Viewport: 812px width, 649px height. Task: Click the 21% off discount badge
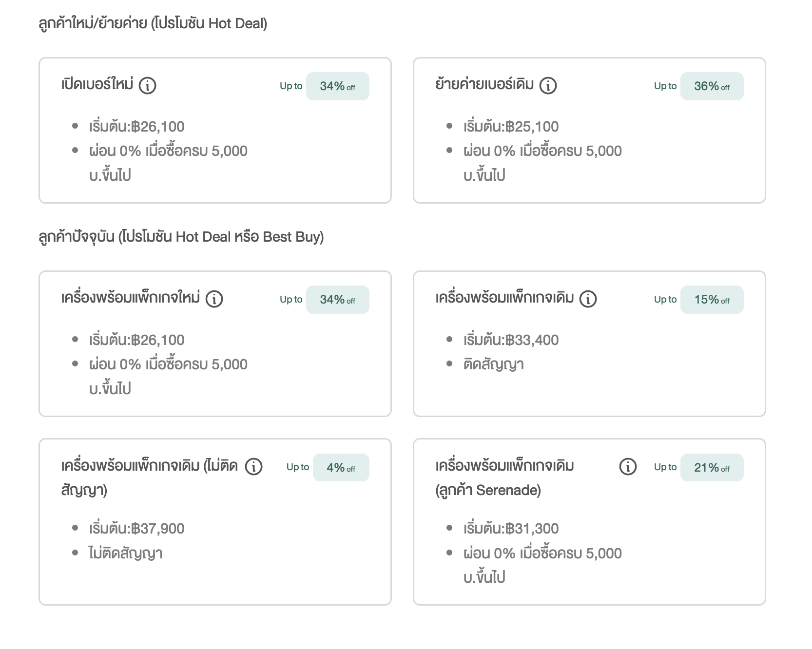(x=712, y=468)
